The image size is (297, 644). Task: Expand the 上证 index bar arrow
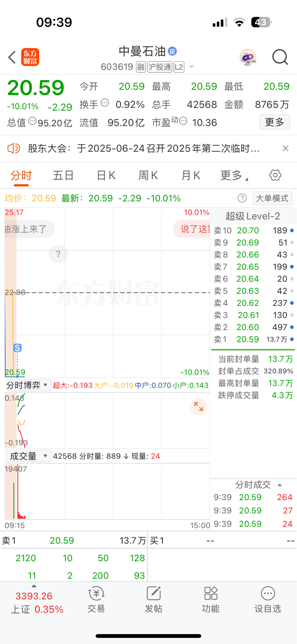pos(34,586)
